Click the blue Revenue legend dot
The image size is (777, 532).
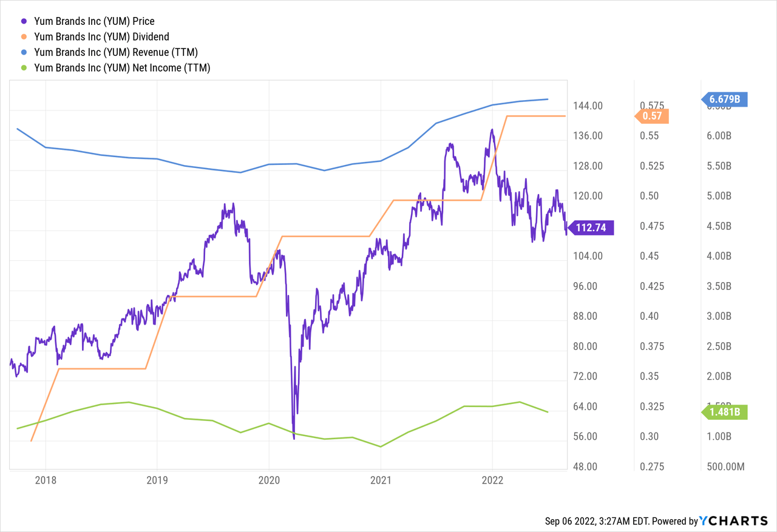tap(23, 52)
